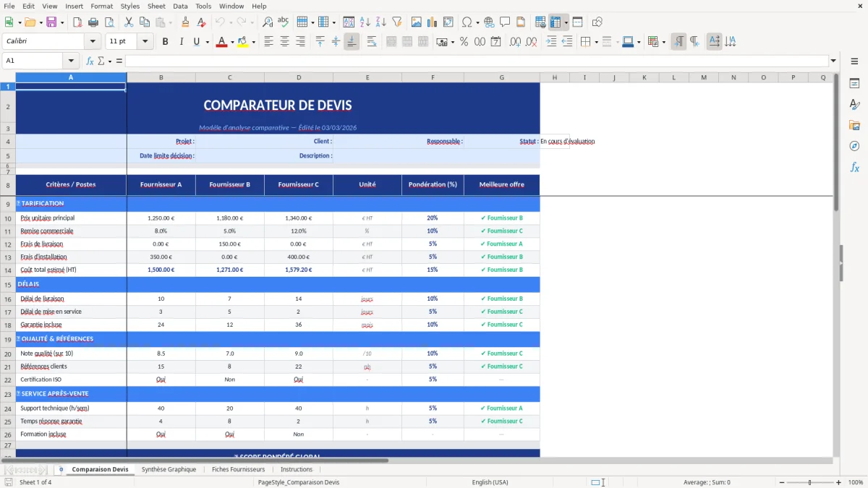Screen dimensions: 868x488
Task: Toggle underline formatting
Action: [x=195, y=41]
